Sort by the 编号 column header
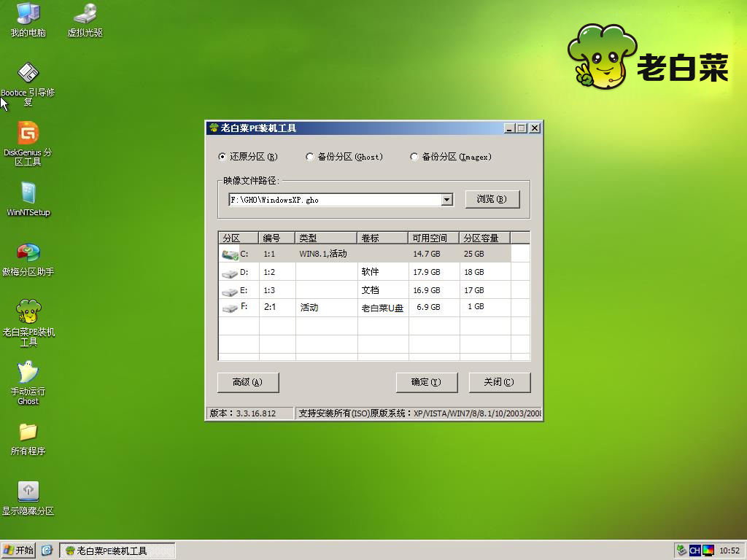 pyautogui.click(x=276, y=238)
